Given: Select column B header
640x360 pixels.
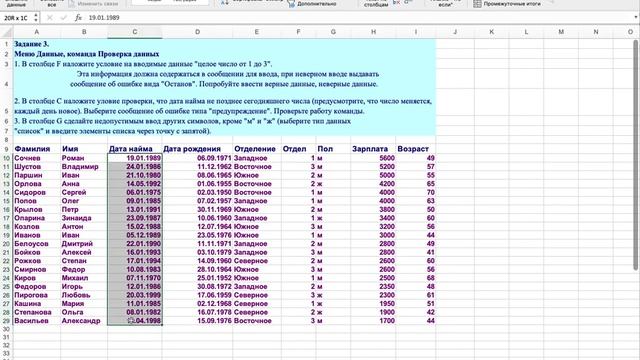Looking at the screenshot, I should 84,32.
